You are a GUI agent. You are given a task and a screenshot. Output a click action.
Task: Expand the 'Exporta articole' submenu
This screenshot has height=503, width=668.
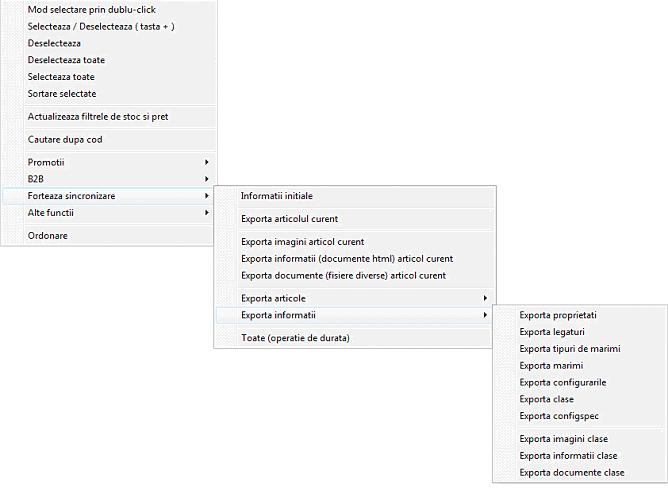274,298
